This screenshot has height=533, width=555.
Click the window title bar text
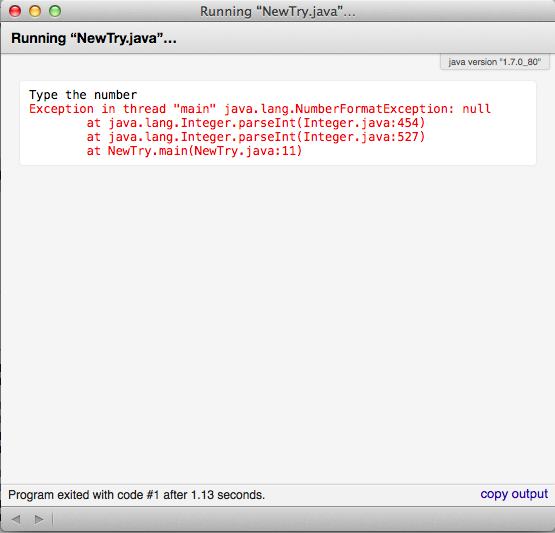tap(278, 11)
